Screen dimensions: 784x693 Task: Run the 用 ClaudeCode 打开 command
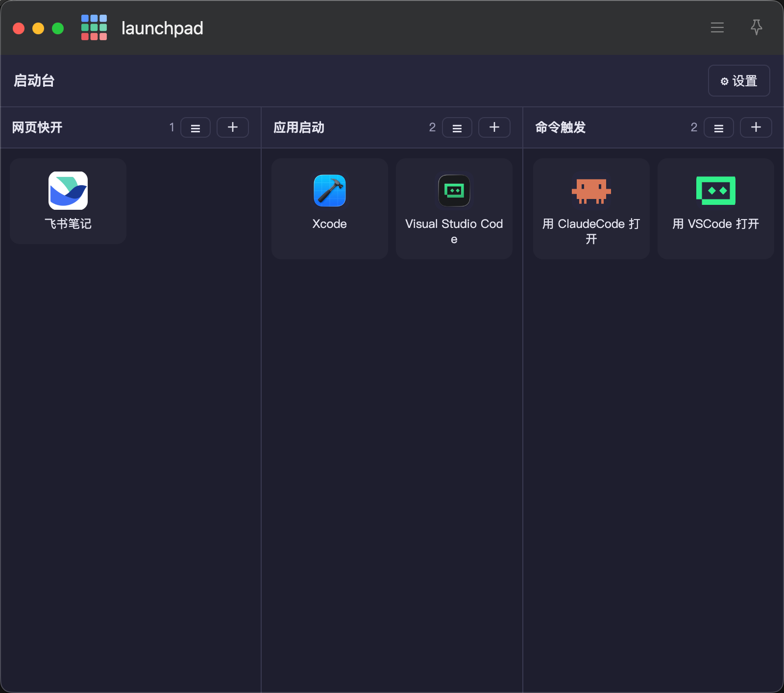pyautogui.click(x=591, y=208)
